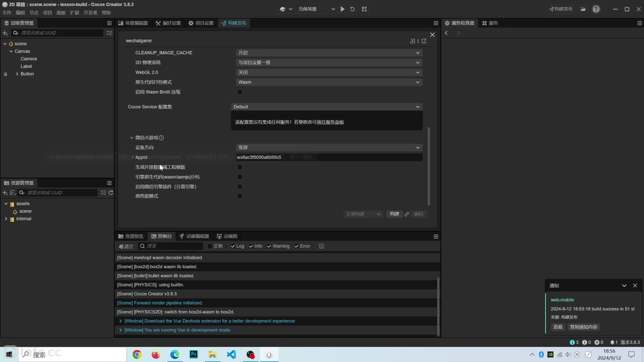
Task: Clear the console with 清空
Action: 126,246
